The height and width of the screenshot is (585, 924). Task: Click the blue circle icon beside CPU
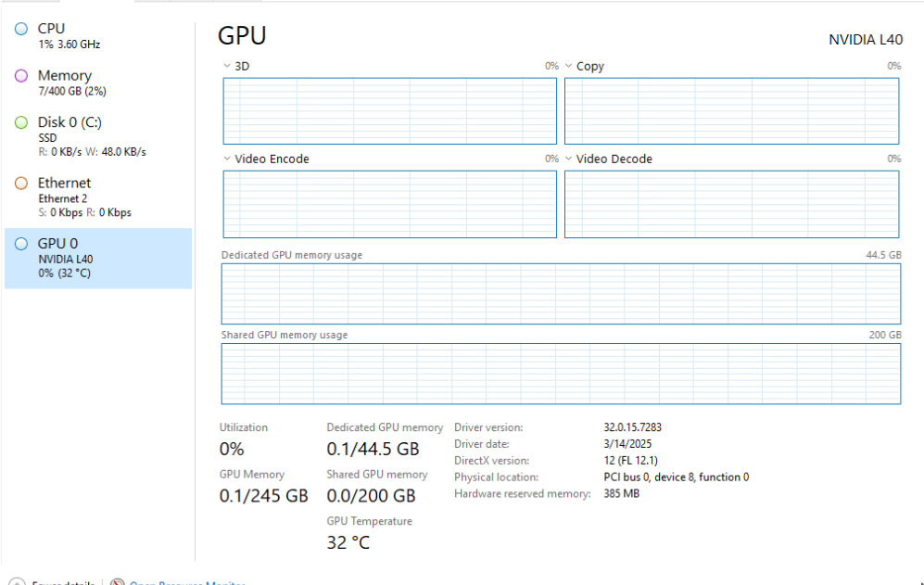21,30
